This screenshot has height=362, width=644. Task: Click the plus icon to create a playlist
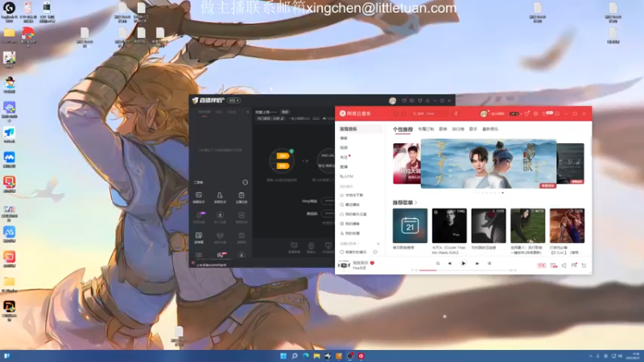(x=378, y=244)
